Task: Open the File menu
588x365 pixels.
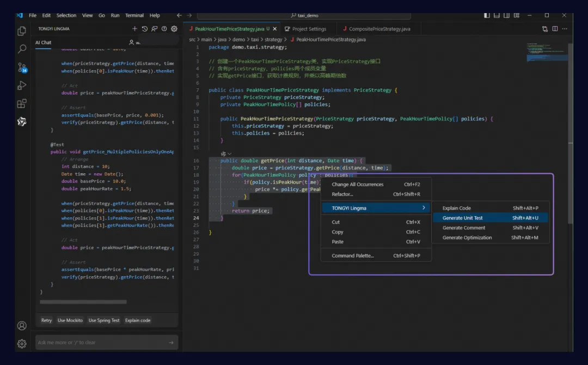Action: click(33, 15)
